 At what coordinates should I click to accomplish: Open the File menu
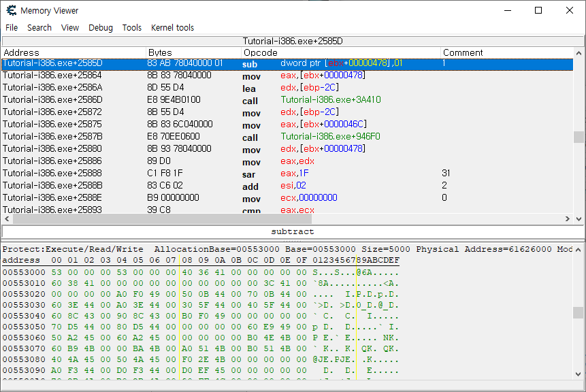coord(12,28)
